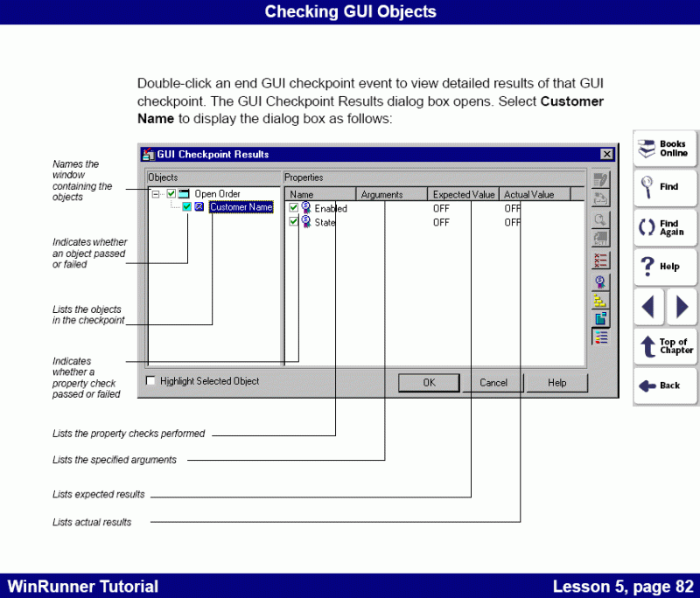Viewport: 700px width, 598px height.
Task: Collapse the Open Order tree node
Action: click(154, 192)
